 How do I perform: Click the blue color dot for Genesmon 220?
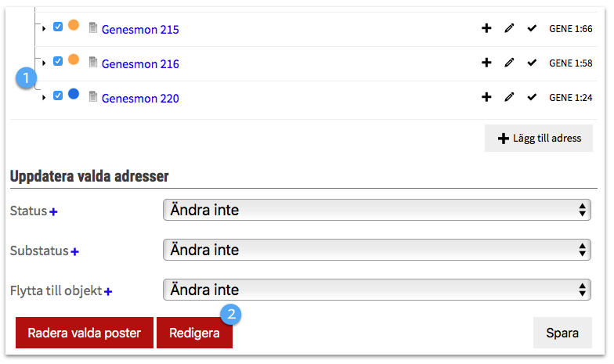pyautogui.click(x=74, y=94)
